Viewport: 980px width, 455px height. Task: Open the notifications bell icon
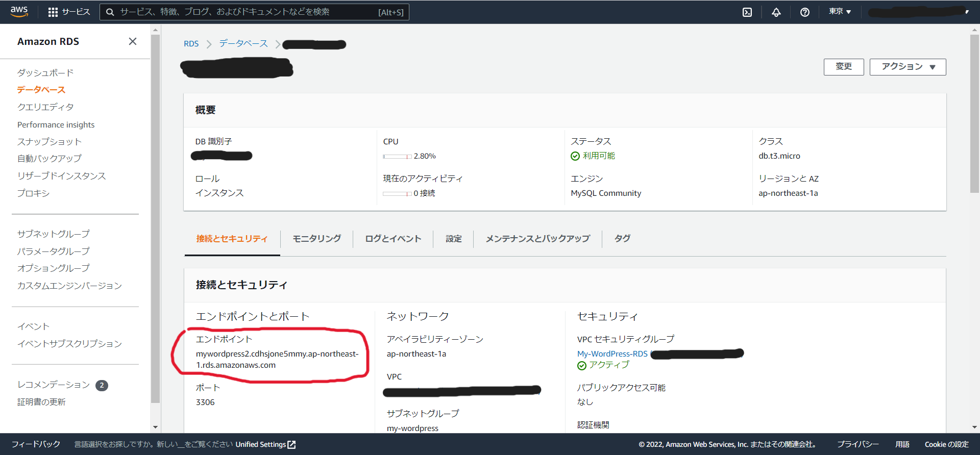click(x=776, y=12)
